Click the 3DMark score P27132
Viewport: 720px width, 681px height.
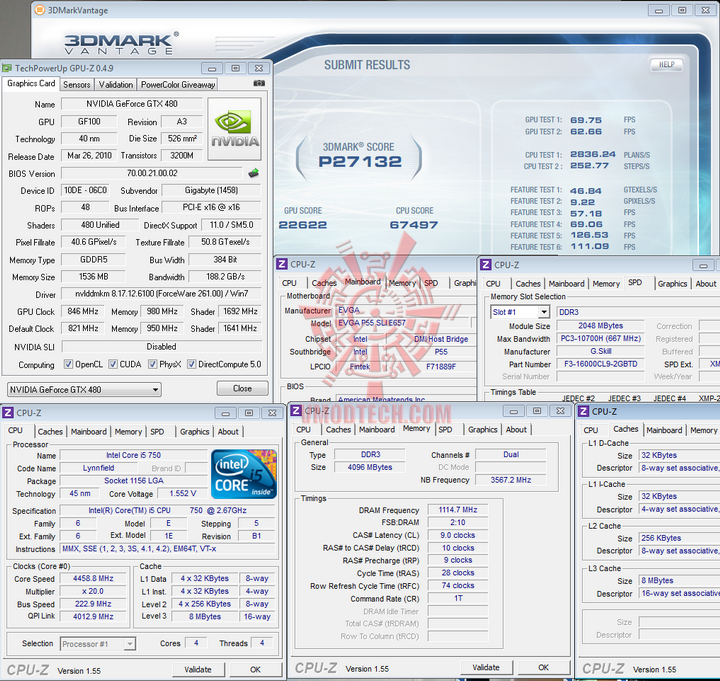[360, 162]
